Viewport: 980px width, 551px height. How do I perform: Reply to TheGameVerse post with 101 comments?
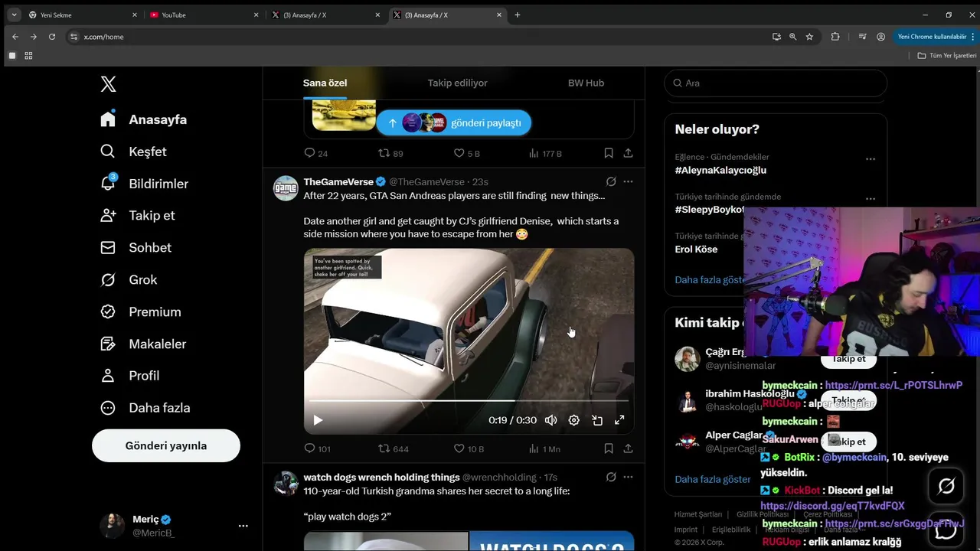pyautogui.click(x=317, y=448)
